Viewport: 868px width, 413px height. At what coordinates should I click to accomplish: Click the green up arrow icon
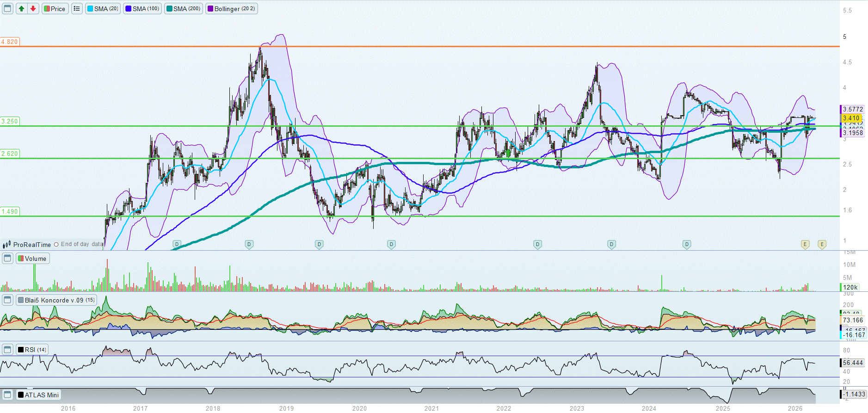pyautogui.click(x=21, y=8)
